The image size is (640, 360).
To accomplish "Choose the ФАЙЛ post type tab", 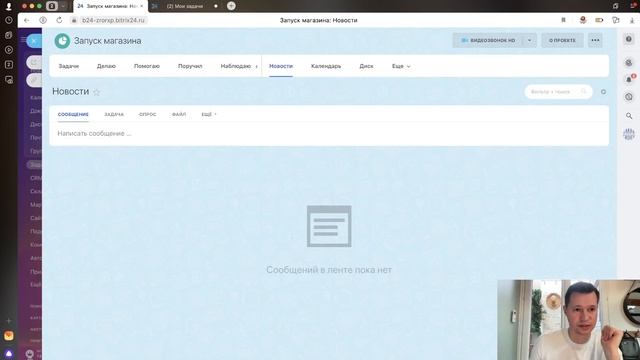I will pos(179,114).
